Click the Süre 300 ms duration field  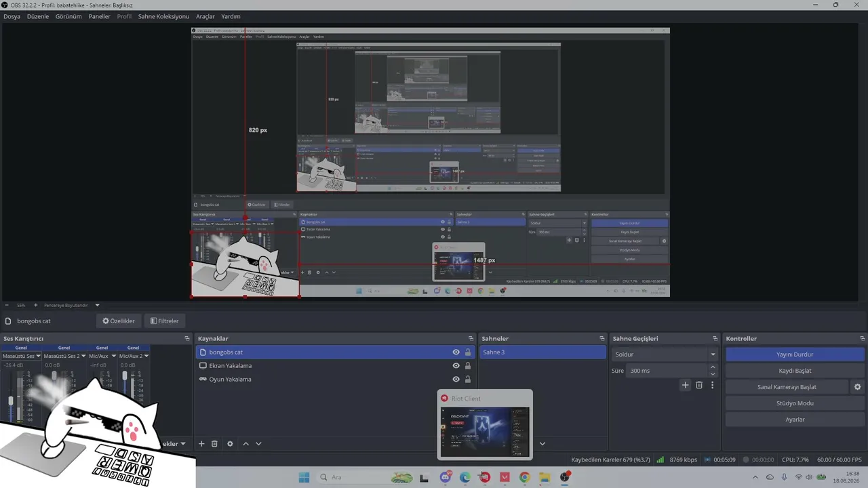[x=667, y=371]
